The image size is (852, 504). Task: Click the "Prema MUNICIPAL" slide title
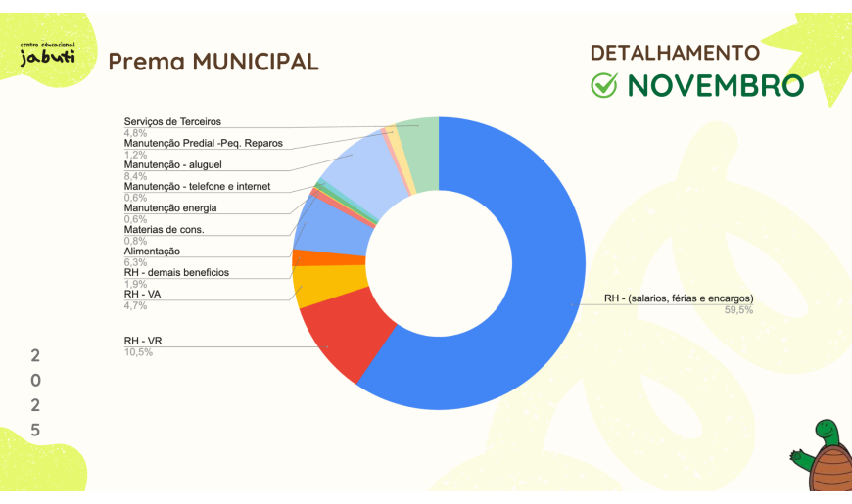[x=213, y=62]
